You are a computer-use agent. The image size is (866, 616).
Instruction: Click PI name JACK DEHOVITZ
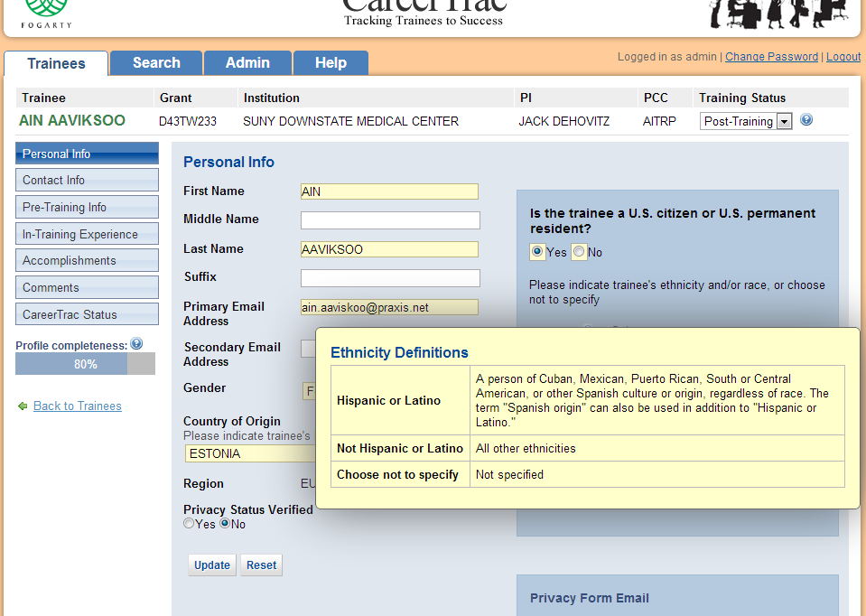(x=563, y=121)
